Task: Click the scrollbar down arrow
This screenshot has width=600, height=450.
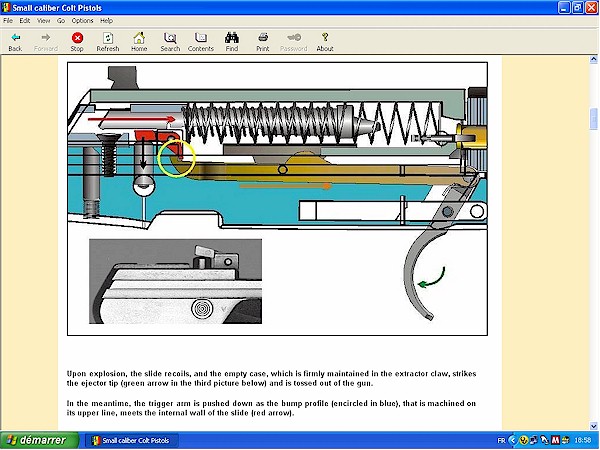Action: click(x=593, y=426)
